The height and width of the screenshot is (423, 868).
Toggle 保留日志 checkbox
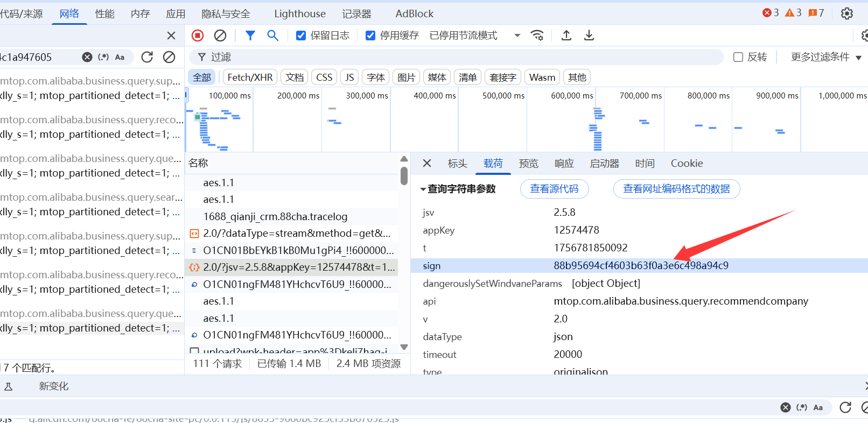point(301,36)
